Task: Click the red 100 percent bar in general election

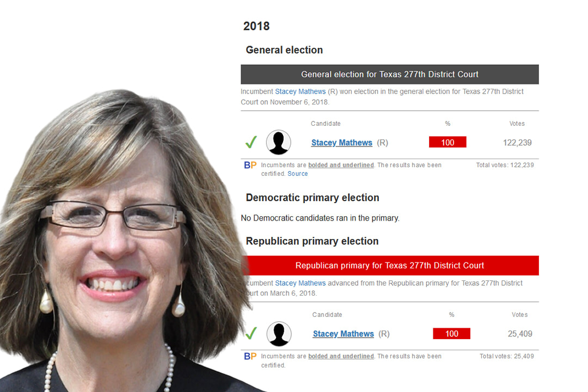Action: point(448,142)
